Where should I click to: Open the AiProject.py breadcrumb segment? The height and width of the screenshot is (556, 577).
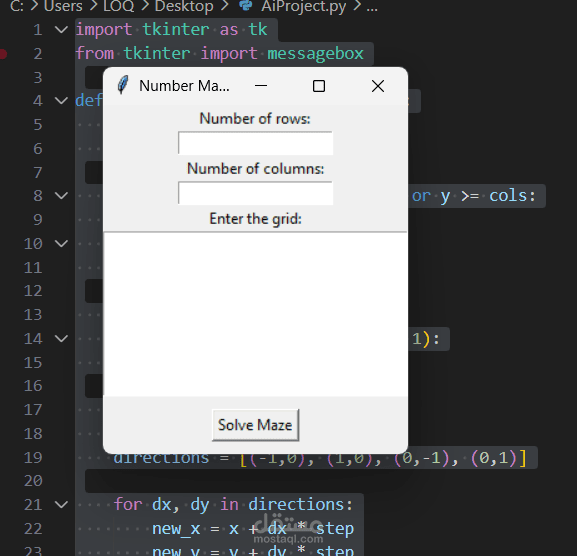[304, 6]
